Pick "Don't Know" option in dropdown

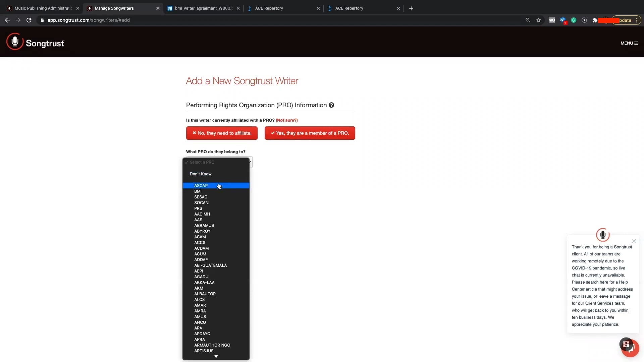(x=201, y=174)
